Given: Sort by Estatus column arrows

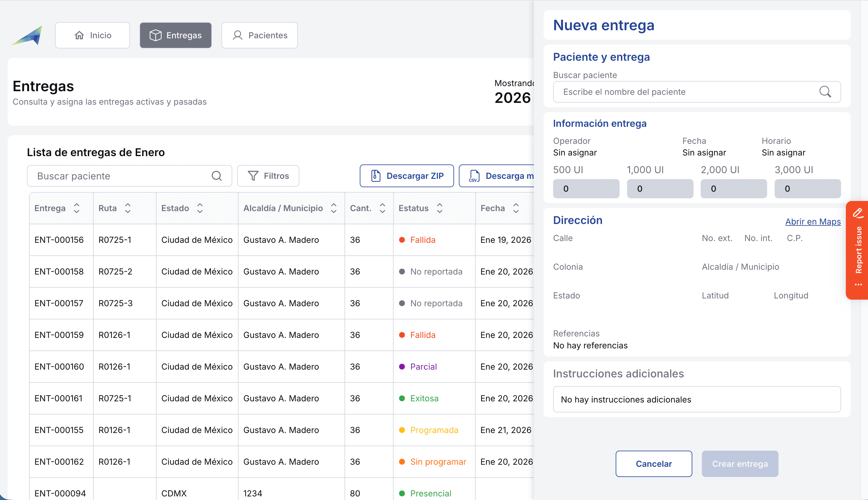Looking at the screenshot, I should 439,208.
